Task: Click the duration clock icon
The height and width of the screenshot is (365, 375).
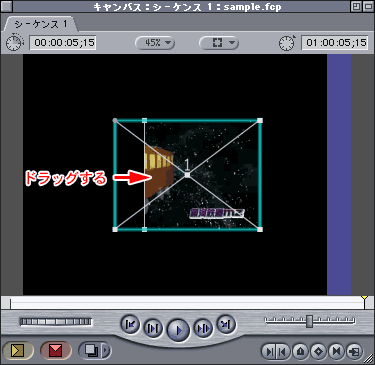Action: 14,43
